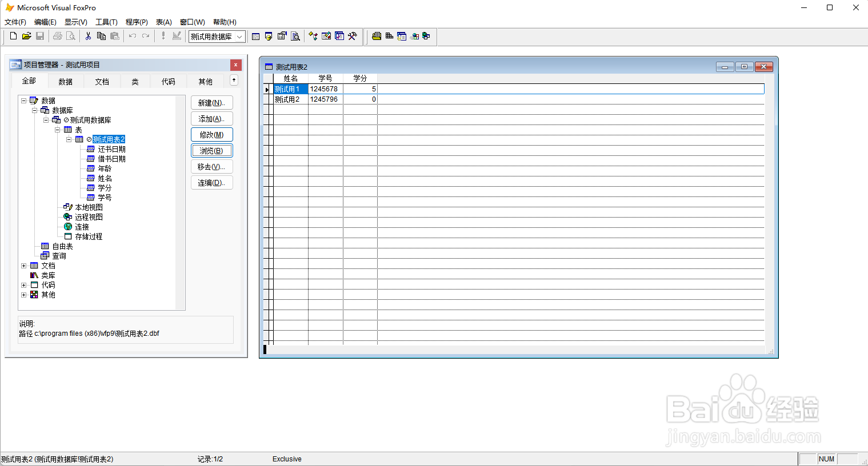Collapse Project Manager with the up arrow

click(x=234, y=81)
